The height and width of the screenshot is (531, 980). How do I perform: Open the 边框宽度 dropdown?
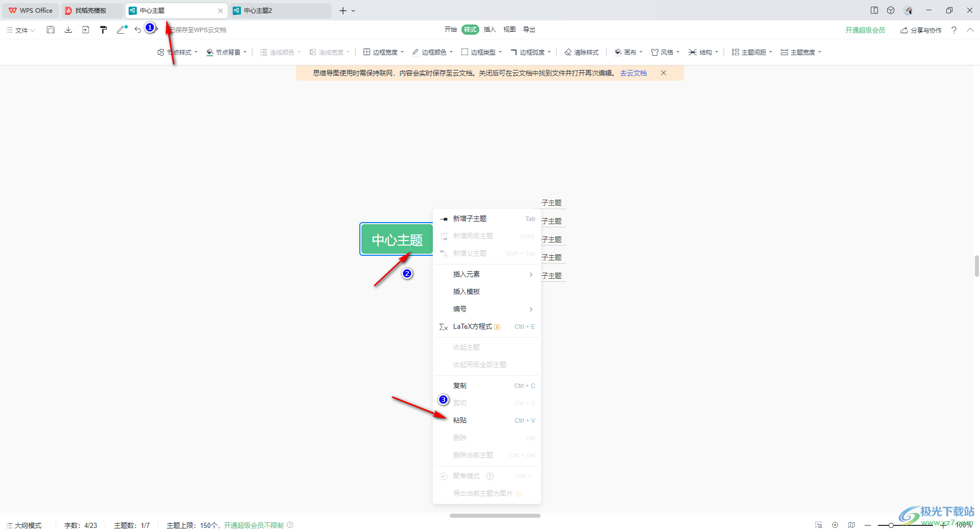pyautogui.click(x=384, y=52)
